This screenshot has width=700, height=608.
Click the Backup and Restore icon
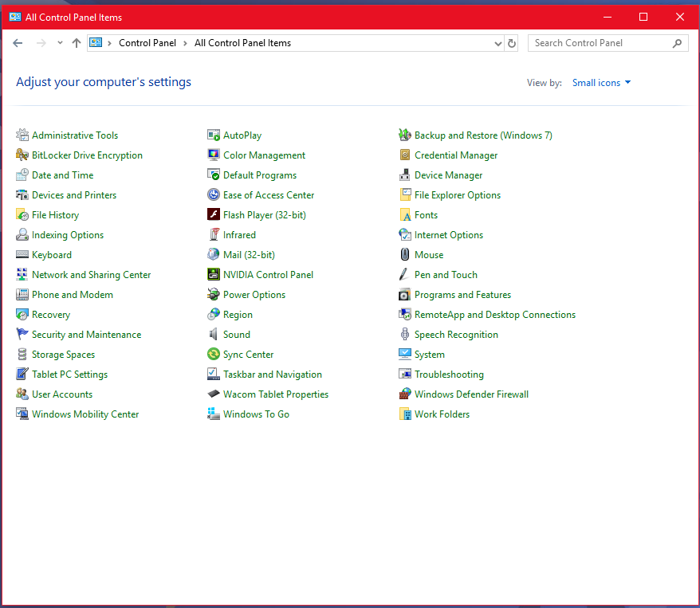pyautogui.click(x=404, y=135)
